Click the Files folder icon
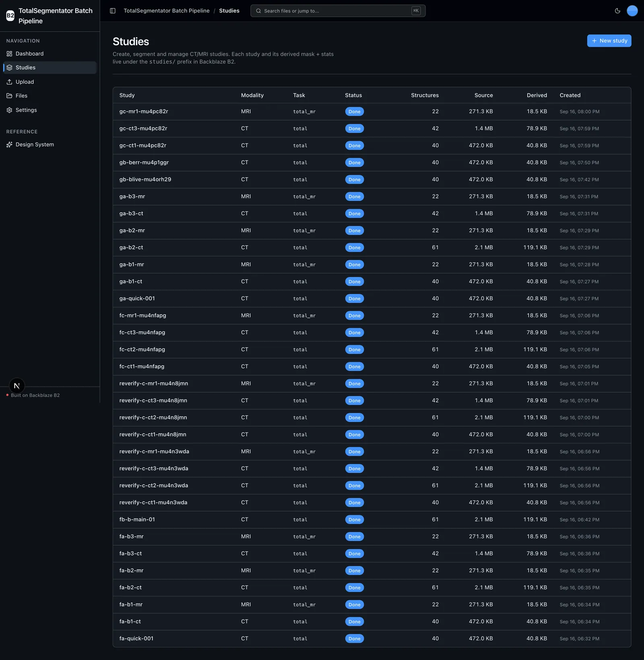The height and width of the screenshot is (660, 644). [x=9, y=96]
